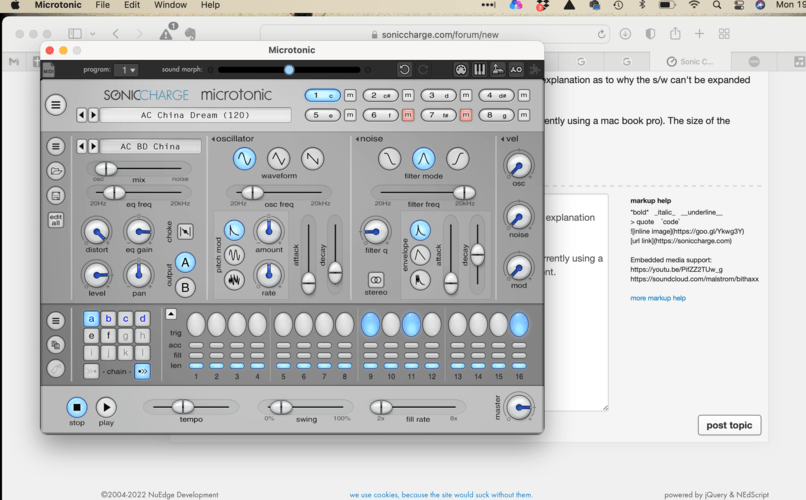The height and width of the screenshot is (500, 806).
Task: Undo with the toolbar undo icon
Action: click(405, 69)
